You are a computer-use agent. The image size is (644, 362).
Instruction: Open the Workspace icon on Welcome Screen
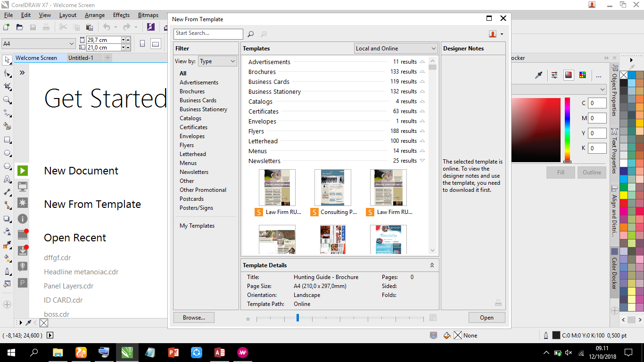tap(23, 187)
